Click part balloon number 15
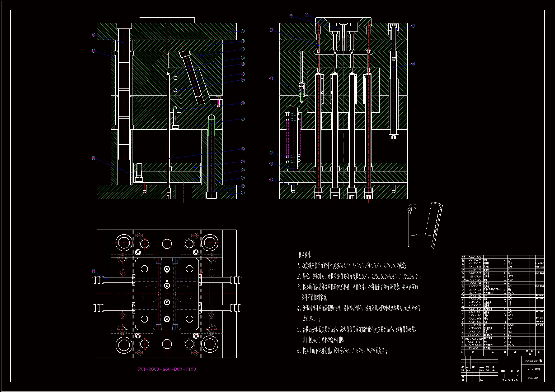Screen dimensions: 555x392 (243, 31)
